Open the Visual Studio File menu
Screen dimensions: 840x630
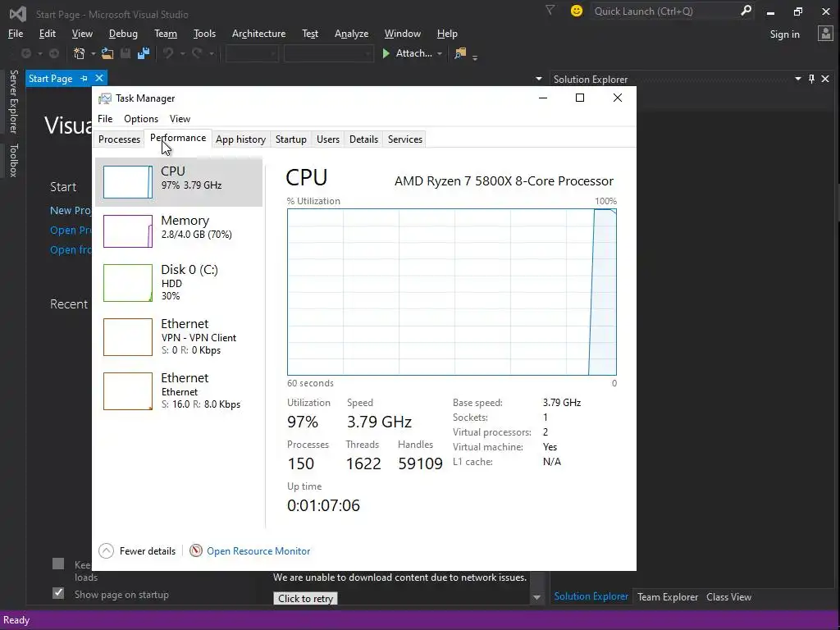[16, 34]
